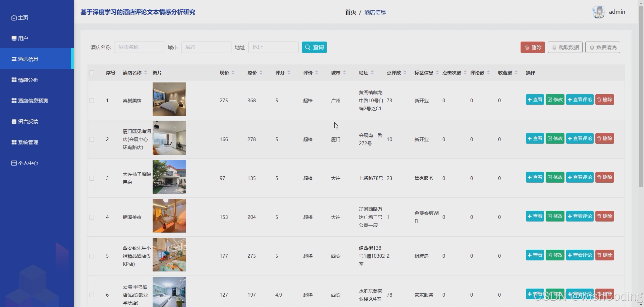
Task: Go to 首页 breadcrumb
Action: pyautogui.click(x=351, y=12)
